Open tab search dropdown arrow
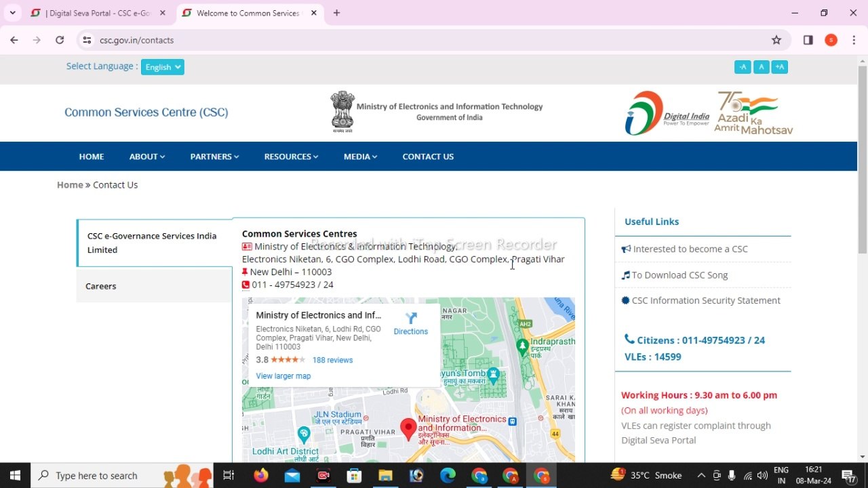 pos(12,13)
